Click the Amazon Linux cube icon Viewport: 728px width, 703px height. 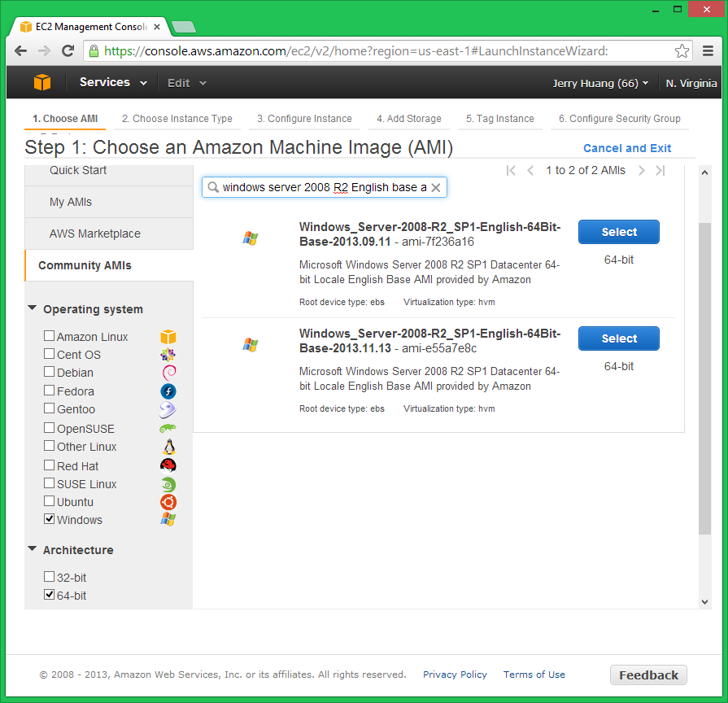tap(168, 337)
